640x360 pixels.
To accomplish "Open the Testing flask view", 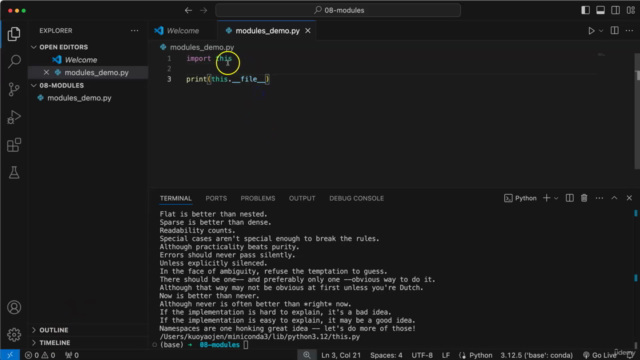I will (x=14, y=173).
